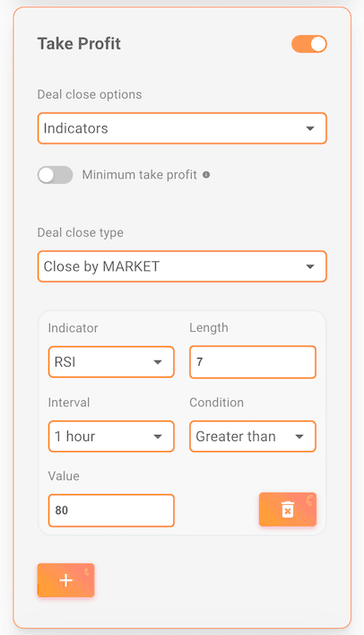Click the caret arrow beside Greater than
Image resolution: width=364 pixels, height=635 pixels.
[x=299, y=437]
